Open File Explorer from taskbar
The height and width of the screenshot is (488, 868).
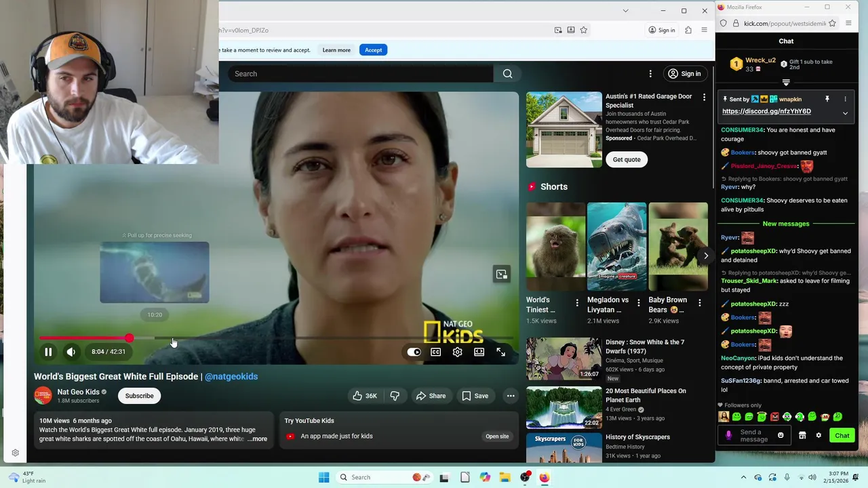pos(505,477)
